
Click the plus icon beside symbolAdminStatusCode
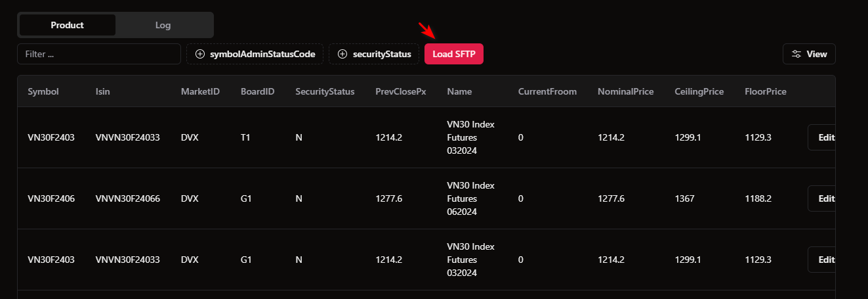200,54
